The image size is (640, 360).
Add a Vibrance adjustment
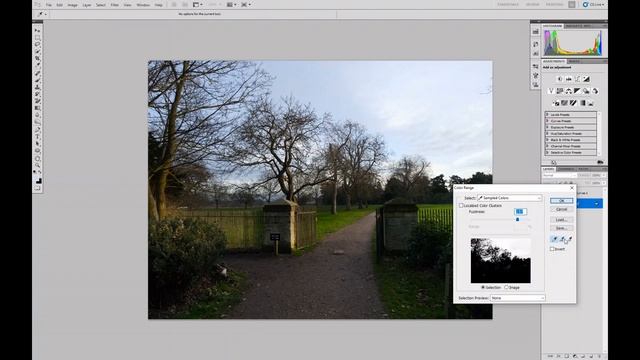point(551,91)
